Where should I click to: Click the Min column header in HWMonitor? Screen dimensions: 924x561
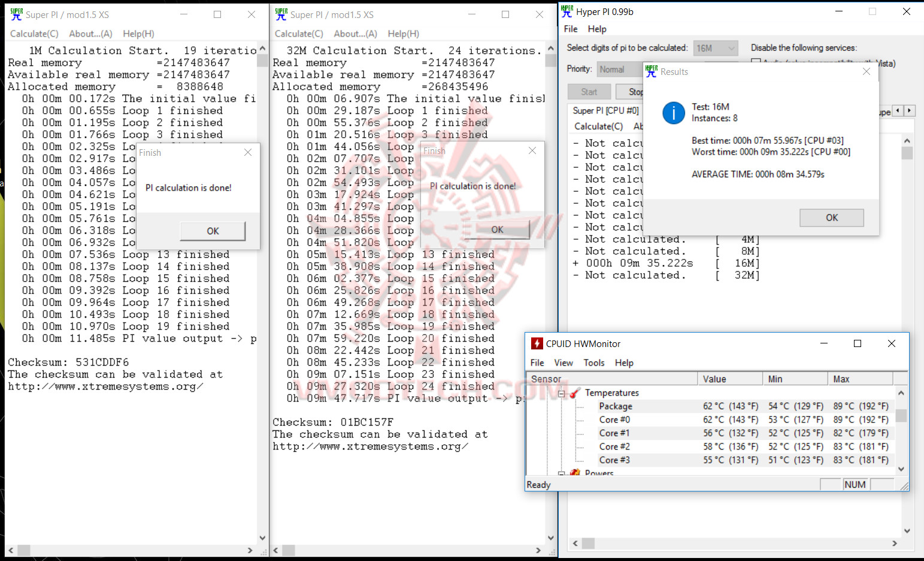click(795, 379)
